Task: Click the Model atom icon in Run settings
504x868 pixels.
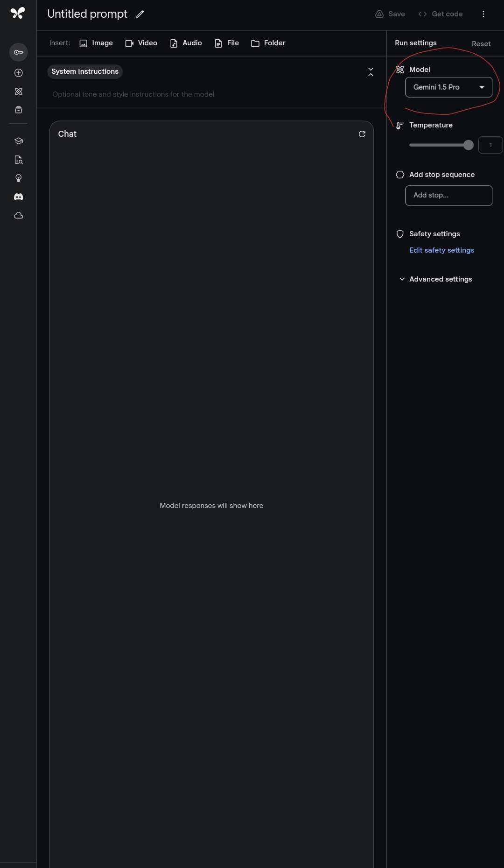Action: (x=400, y=70)
